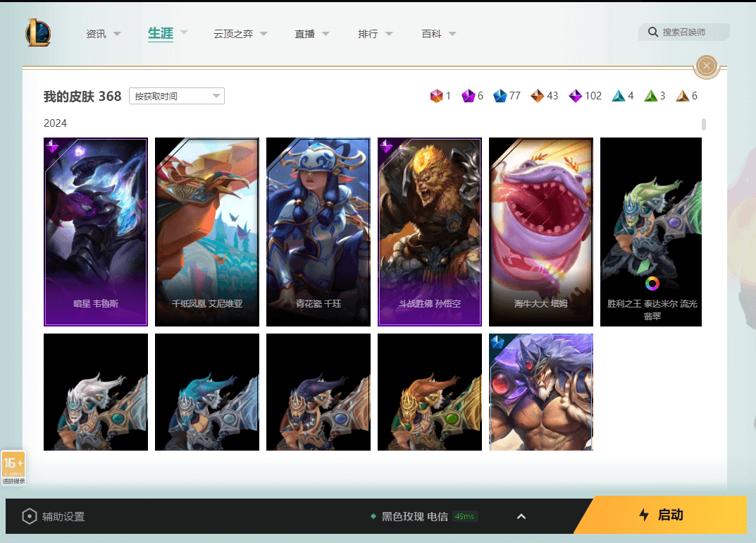Click the teal triangle gem showing 4
This screenshot has width=756, height=543.
(x=618, y=96)
